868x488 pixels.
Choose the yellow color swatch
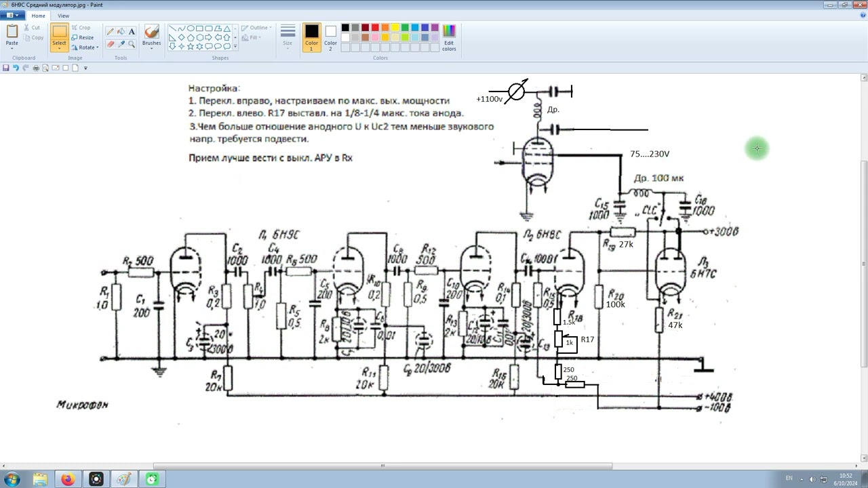coord(395,28)
